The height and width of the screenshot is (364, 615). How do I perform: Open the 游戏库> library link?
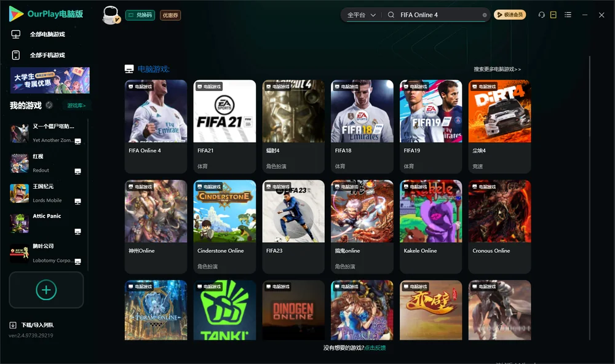tap(76, 106)
